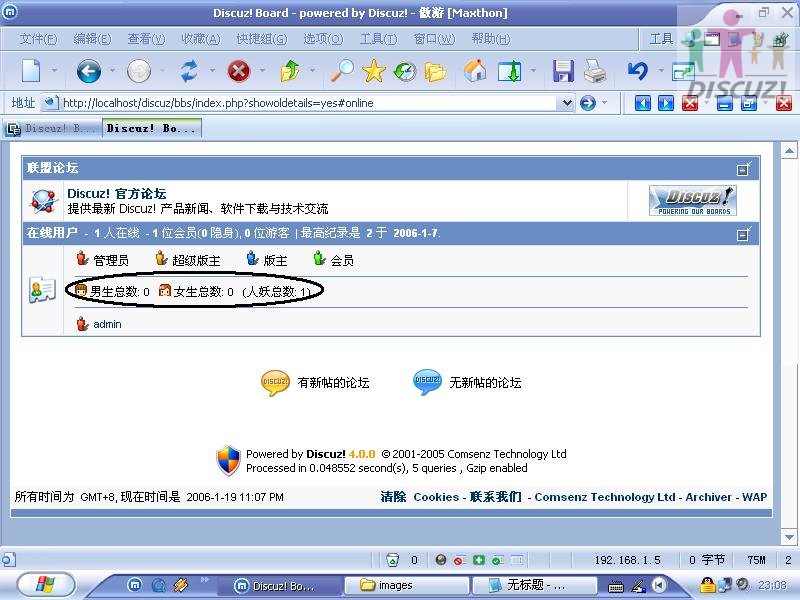Open dropdown arrow next to Stop icon

(x=262, y=71)
